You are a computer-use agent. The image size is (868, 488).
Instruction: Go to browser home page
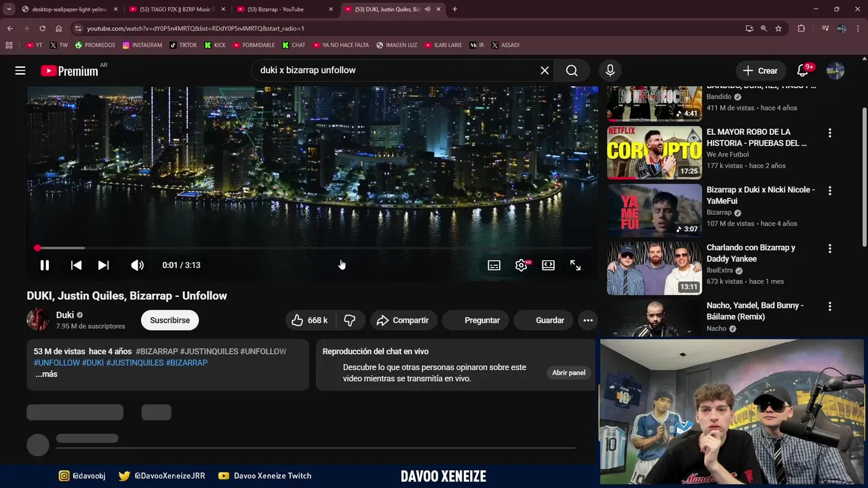pos(58,28)
